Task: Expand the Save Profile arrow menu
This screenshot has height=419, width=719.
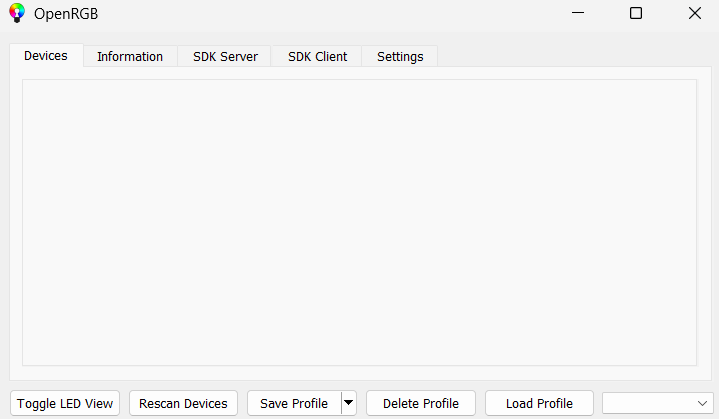Action: [348, 403]
